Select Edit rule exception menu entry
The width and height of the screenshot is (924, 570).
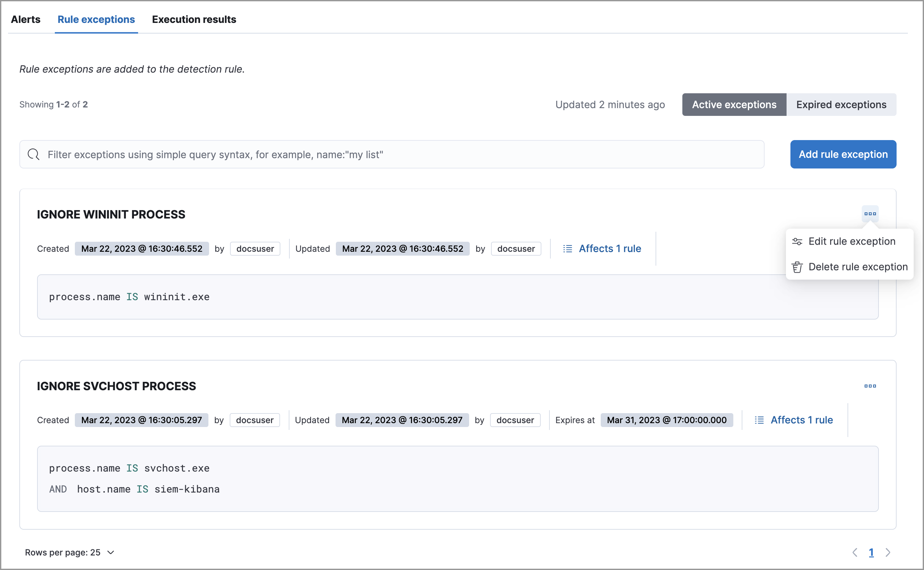pos(851,241)
